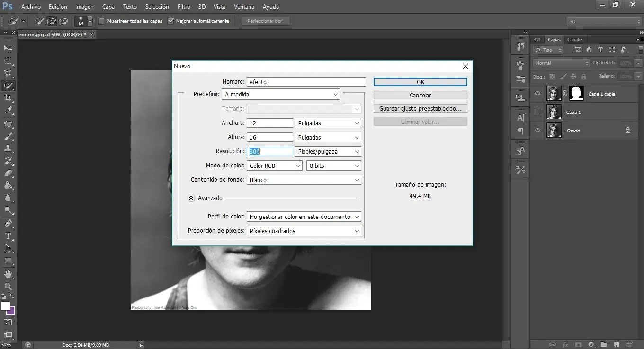Click Guardar ajuste preestablecido button

point(420,108)
